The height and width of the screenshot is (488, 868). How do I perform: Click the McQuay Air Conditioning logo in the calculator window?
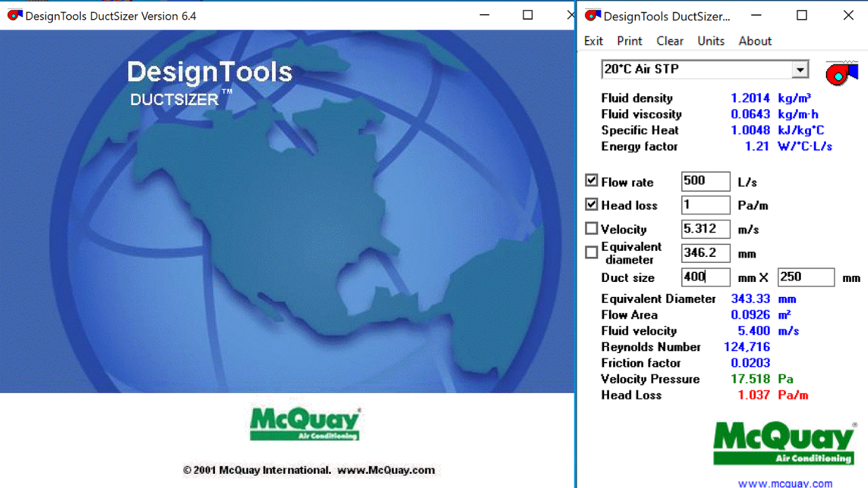785,443
